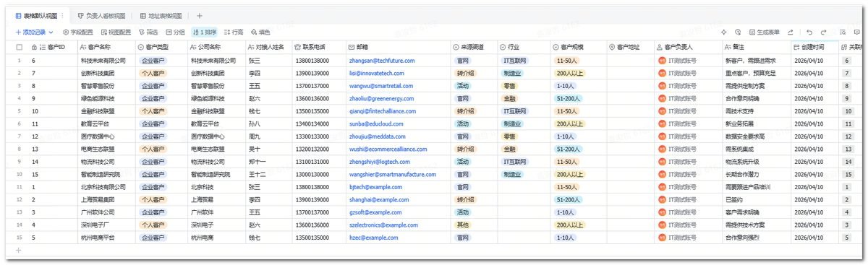
Task: Click the 客户名称 column header
Action: coord(106,47)
